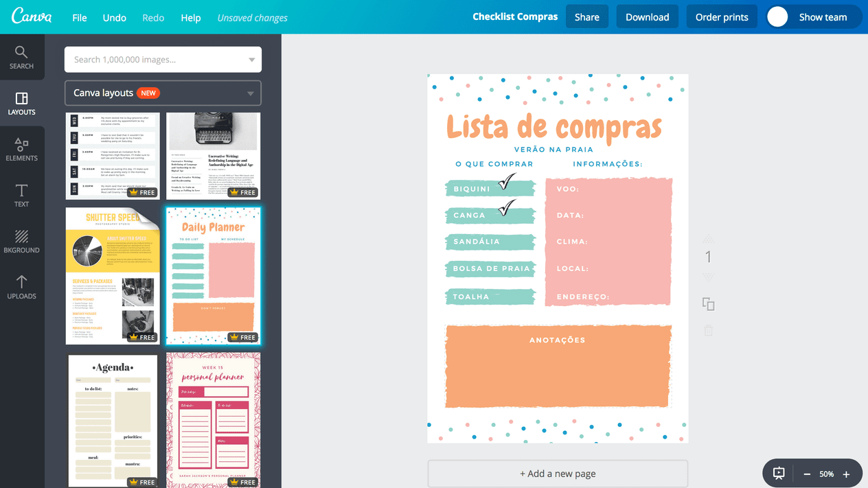Click the Share button
Viewport: 868px width, 488px height.
[586, 17]
